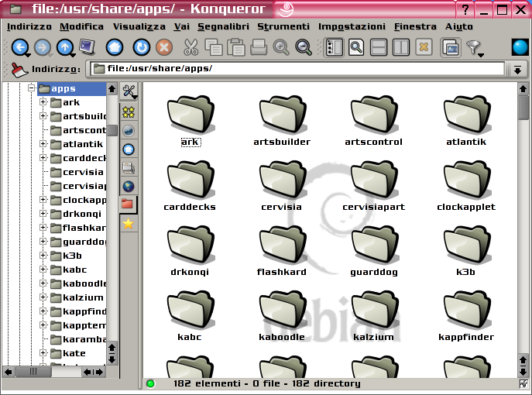Image resolution: width=532 pixels, height=395 pixels.
Task: Close the active view with yellow X icon
Action: (x=424, y=47)
